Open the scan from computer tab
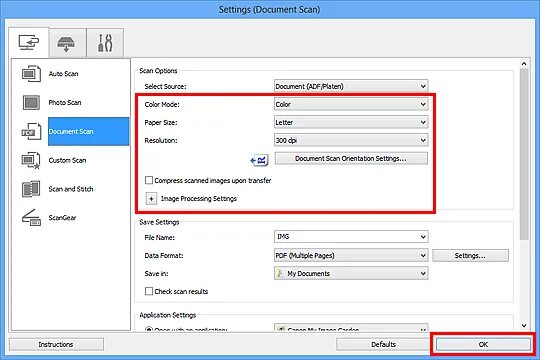This screenshot has width=540, height=360. (29, 43)
